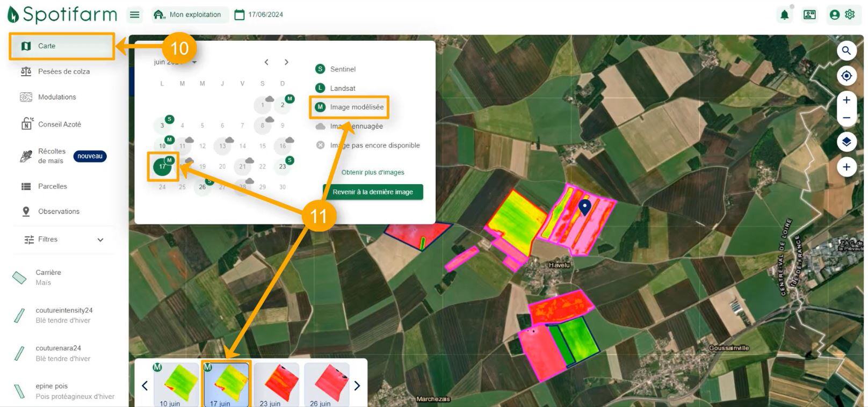This screenshot has height=407, width=868.
Task: Center map on my location
Action: (x=846, y=76)
